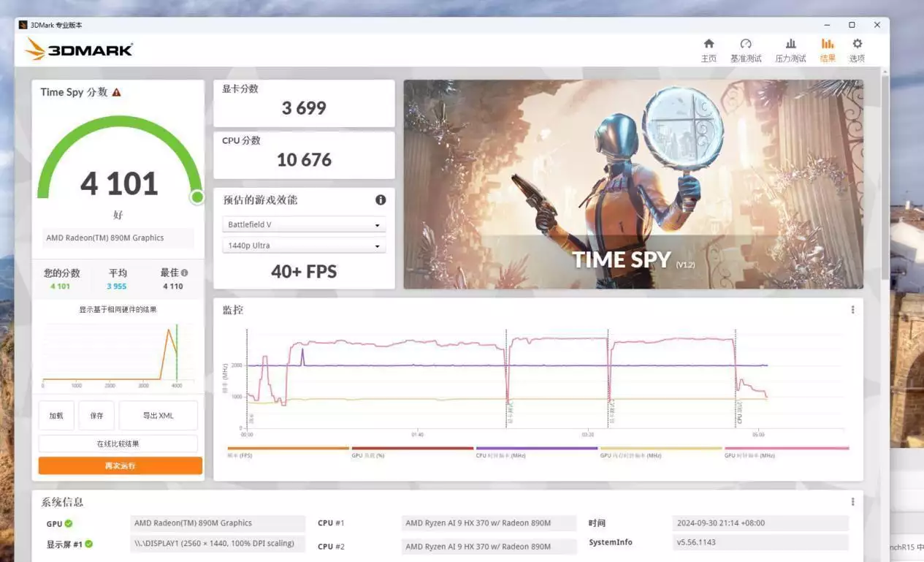Open the Battlefield V game dropdown
The height and width of the screenshot is (562, 924).
(x=304, y=224)
